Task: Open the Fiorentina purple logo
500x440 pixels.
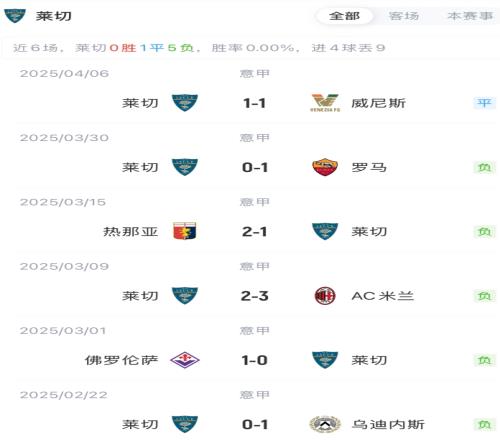Action: pyautogui.click(x=185, y=360)
